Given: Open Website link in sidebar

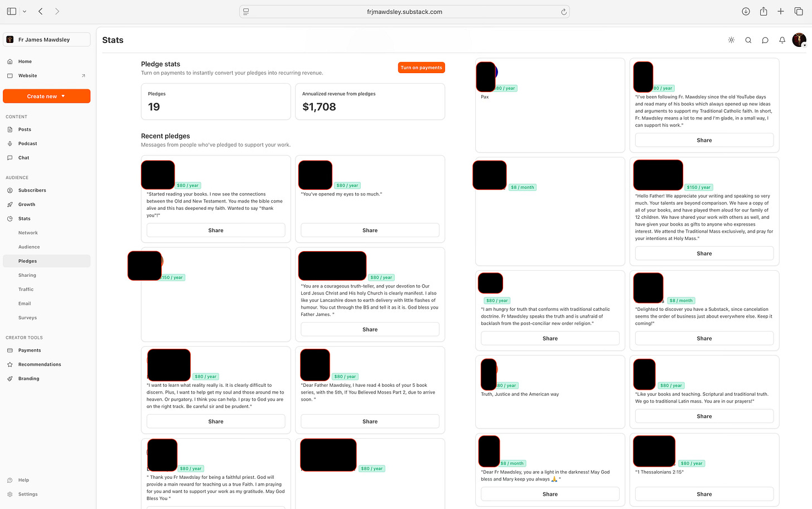Looking at the screenshot, I should tap(47, 75).
